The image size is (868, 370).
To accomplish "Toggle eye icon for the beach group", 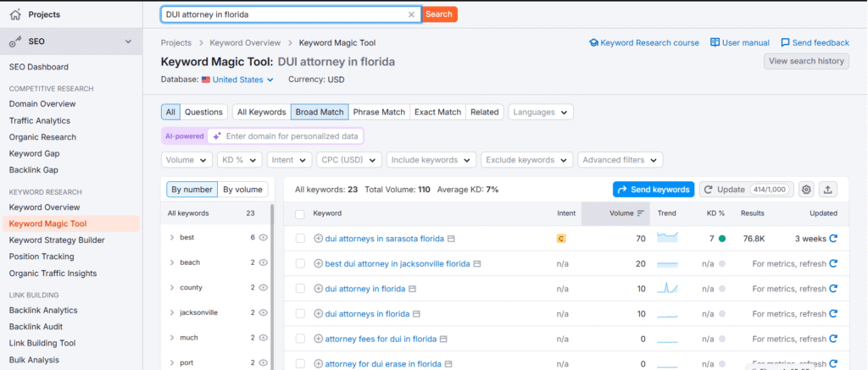I will click(264, 262).
